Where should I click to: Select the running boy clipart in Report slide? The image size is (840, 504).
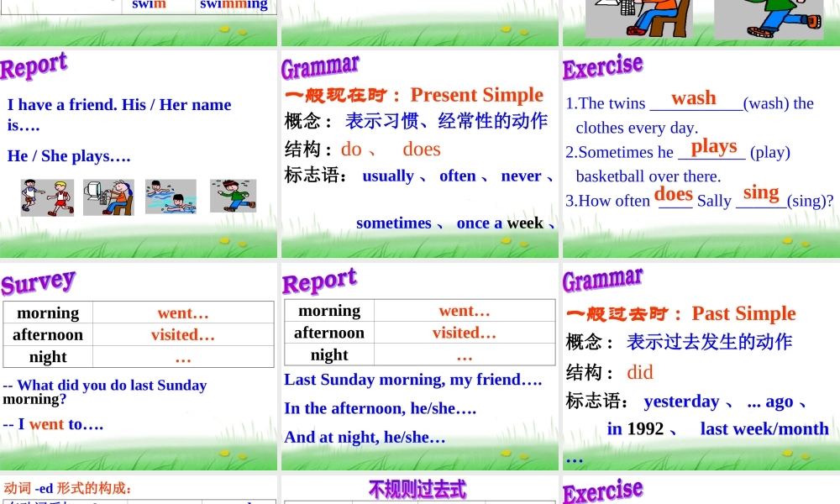(233, 197)
